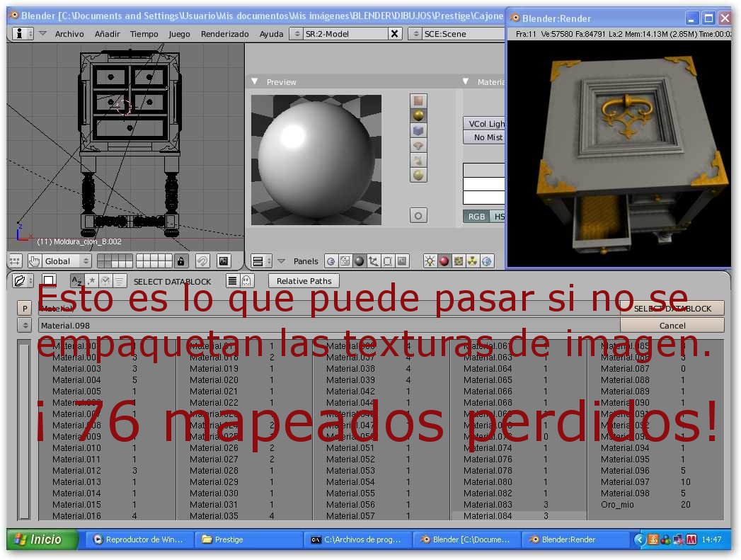Show Material buttons red sphere icon
The height and width of the screenshot is (560, 741).
click(x=444, y=261)
